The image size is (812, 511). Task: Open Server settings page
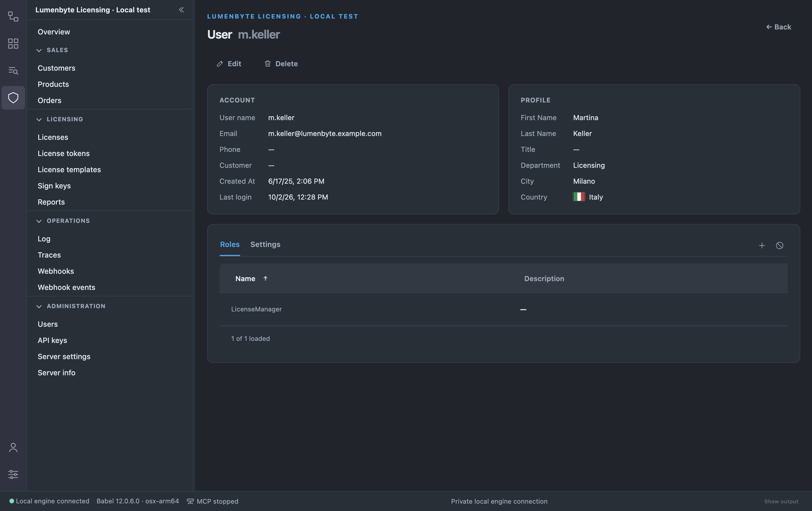[x=64, y=356]
